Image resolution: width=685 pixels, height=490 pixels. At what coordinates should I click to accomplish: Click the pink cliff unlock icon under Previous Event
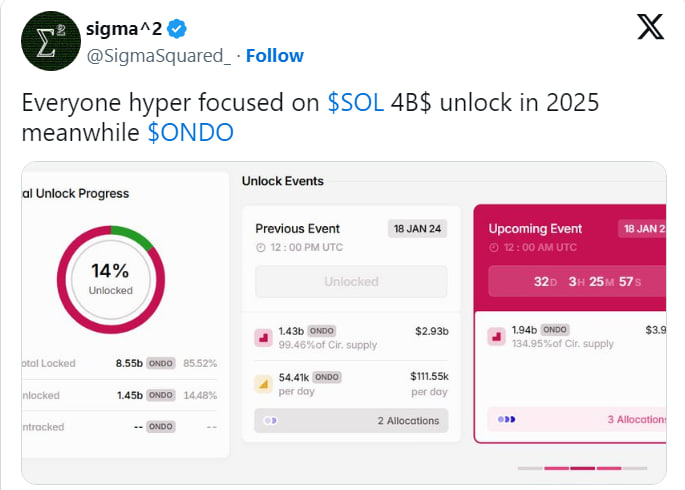(x=263, y=337)
